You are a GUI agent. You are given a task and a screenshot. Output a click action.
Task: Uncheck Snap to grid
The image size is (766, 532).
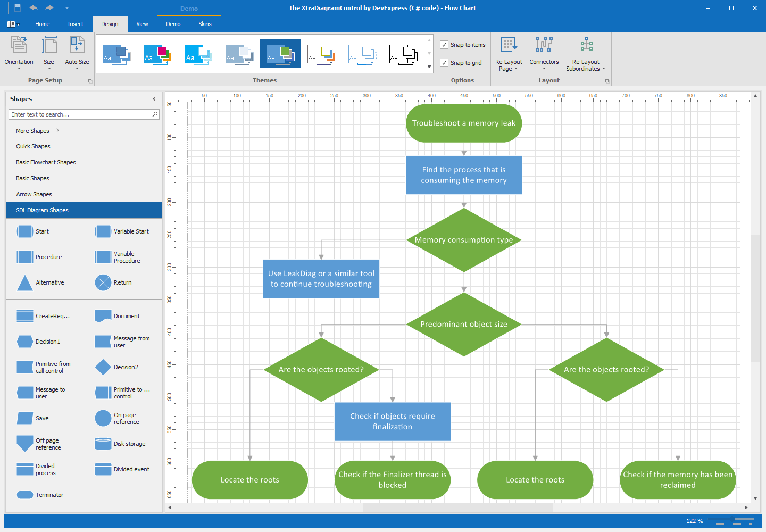pyautogui.click(x=444, y=62)
